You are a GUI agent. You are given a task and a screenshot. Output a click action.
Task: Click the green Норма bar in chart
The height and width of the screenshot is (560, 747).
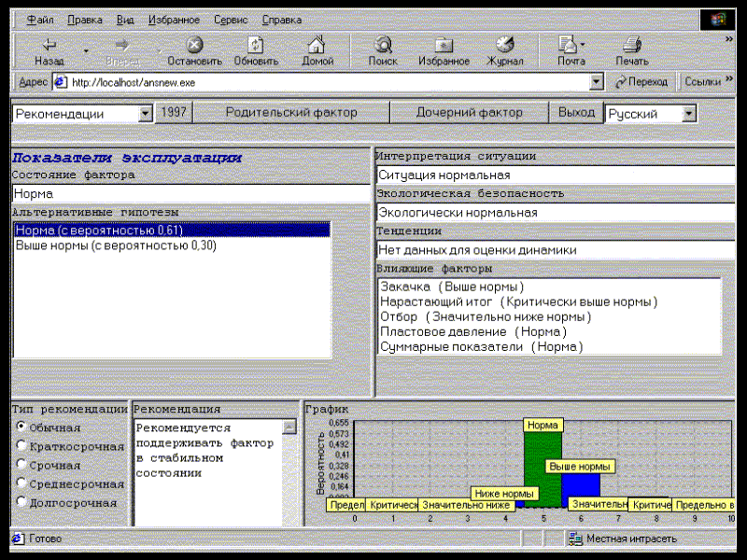pyautogui.click(x=543, y=469)
